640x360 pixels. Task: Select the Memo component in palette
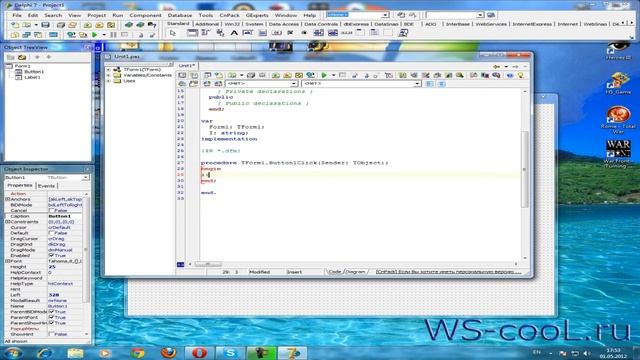[262, 33]
